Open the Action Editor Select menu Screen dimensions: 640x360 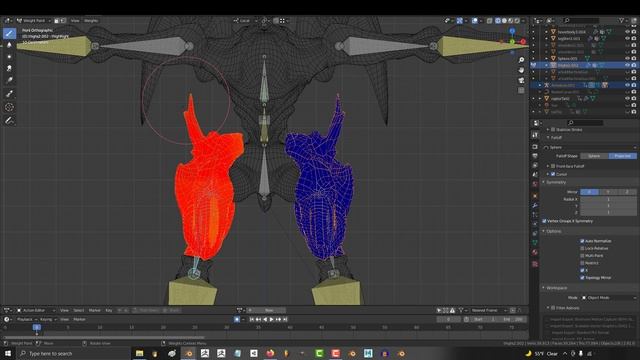click(x=79, y=310)
